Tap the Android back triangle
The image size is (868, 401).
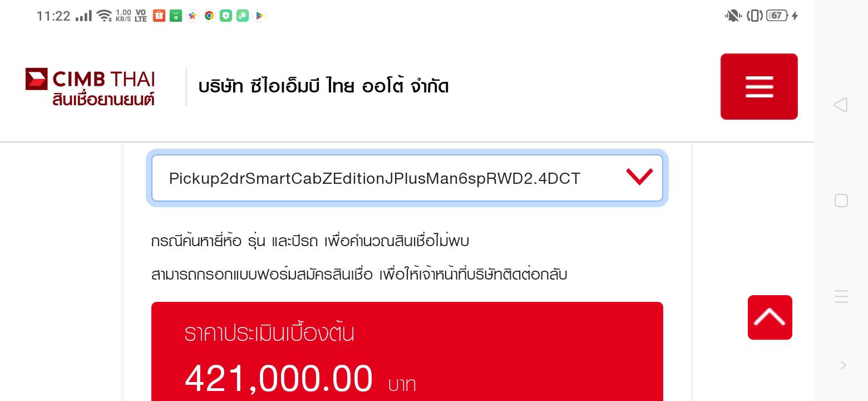coord(841,105)
